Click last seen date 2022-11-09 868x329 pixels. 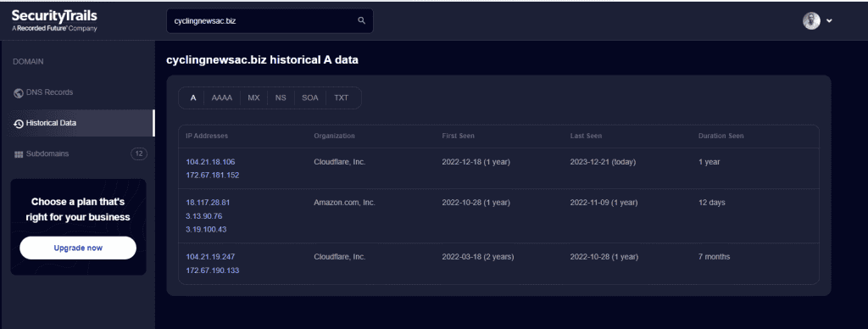coord(604,202)
